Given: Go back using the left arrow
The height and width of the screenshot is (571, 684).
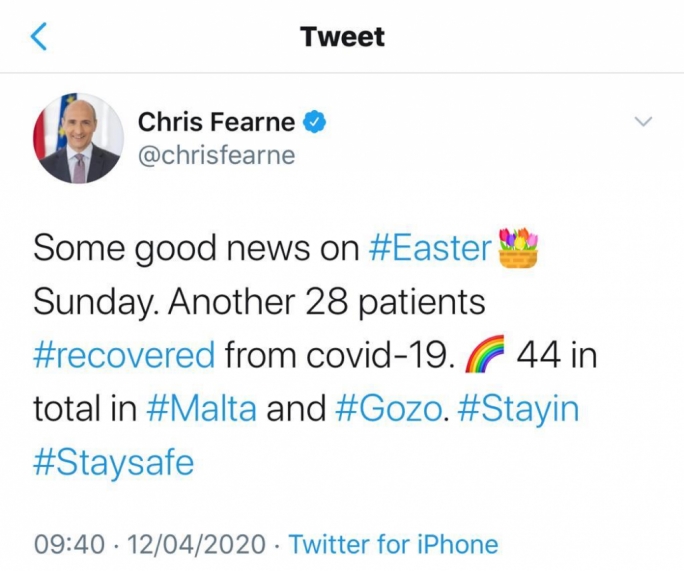Looking at the screenshot, I should click(39, 37).
